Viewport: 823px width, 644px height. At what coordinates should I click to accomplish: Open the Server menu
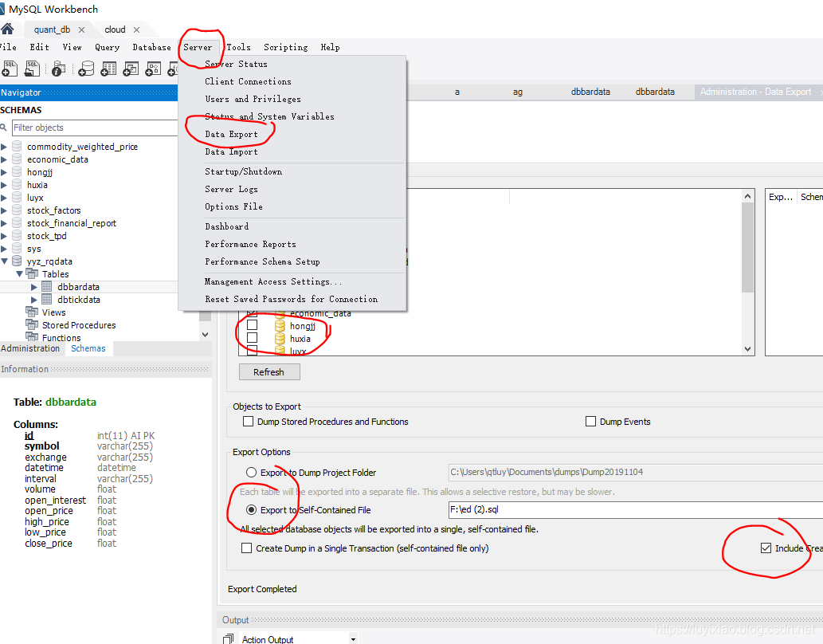(x=198, y=47)
